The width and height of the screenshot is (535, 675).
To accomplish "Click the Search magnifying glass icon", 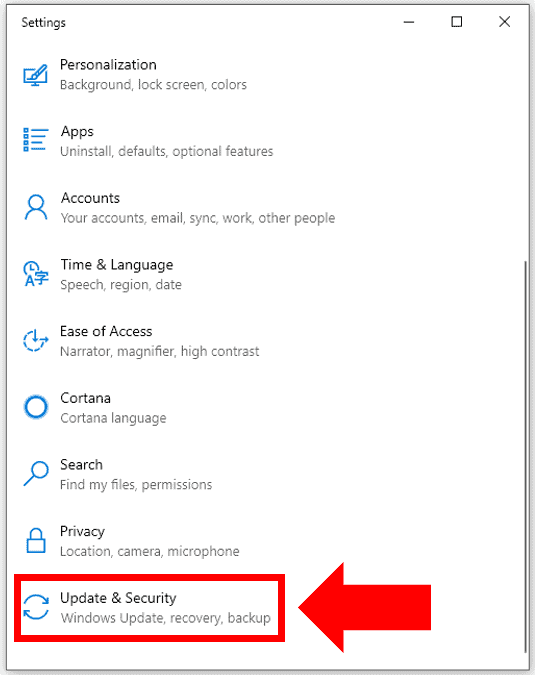I will click(x=36, y=474).
